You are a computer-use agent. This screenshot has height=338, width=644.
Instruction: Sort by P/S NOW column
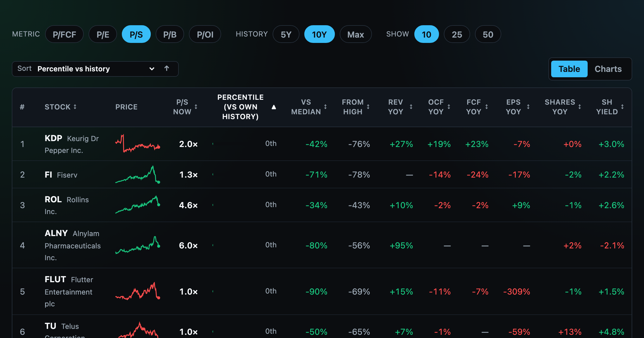coord(185,107)
